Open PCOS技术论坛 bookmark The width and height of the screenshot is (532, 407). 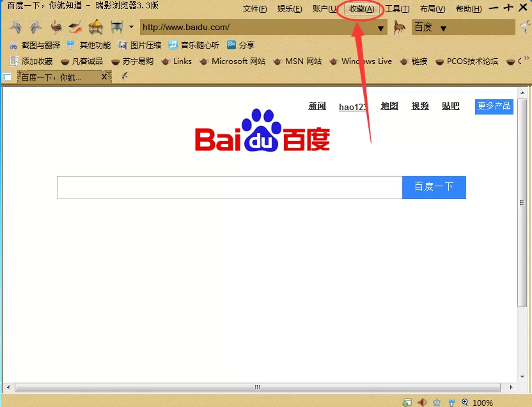467,61
